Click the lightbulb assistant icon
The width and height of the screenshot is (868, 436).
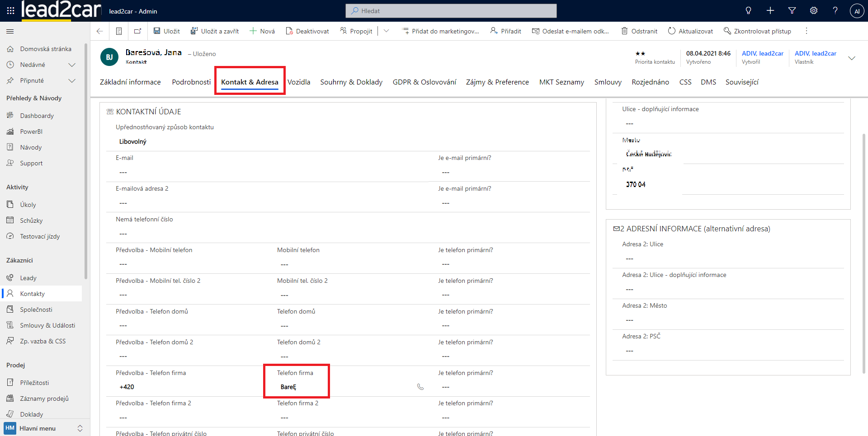click(x=748, y=11)
